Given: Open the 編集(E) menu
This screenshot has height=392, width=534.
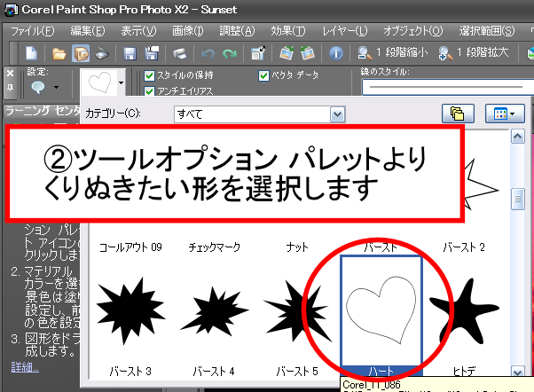Looking at the screenshot, I should coord(88,31).
